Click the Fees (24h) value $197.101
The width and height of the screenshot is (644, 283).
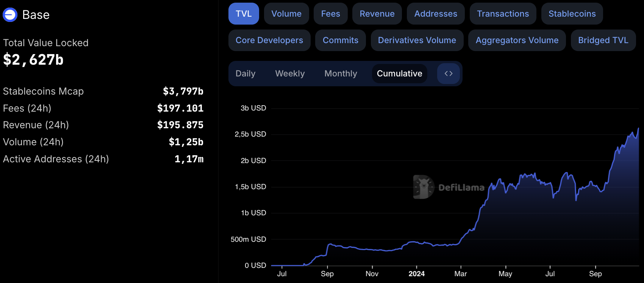180,108
